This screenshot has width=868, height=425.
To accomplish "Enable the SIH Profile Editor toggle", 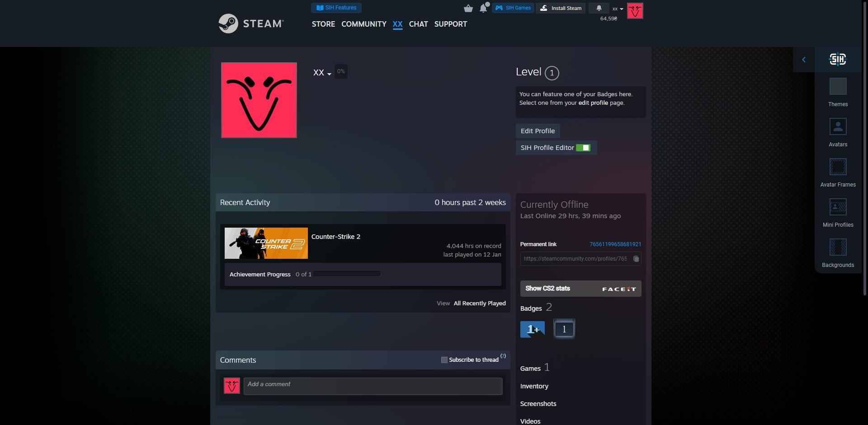I will pos(584,147).
